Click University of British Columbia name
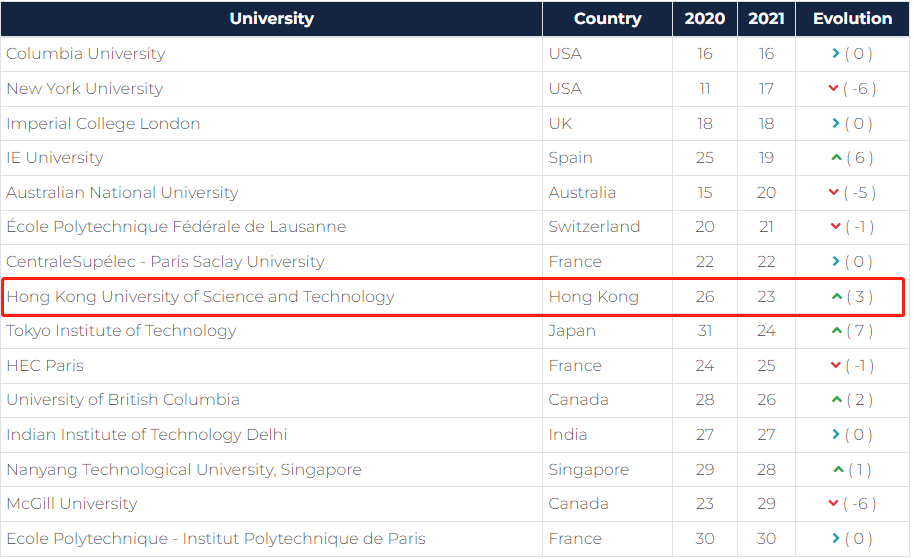This screenshot has width=914, height=559. click(123, 400)
